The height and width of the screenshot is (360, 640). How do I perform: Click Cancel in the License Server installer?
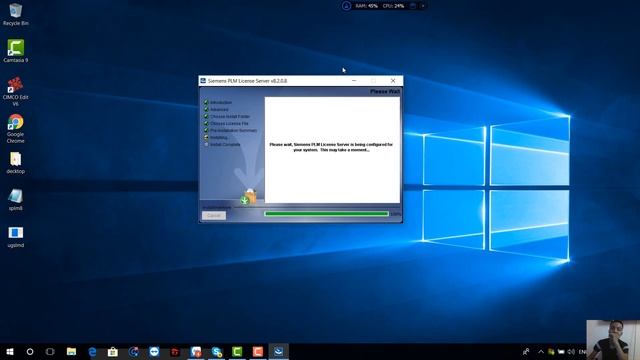tap(214, 216)
